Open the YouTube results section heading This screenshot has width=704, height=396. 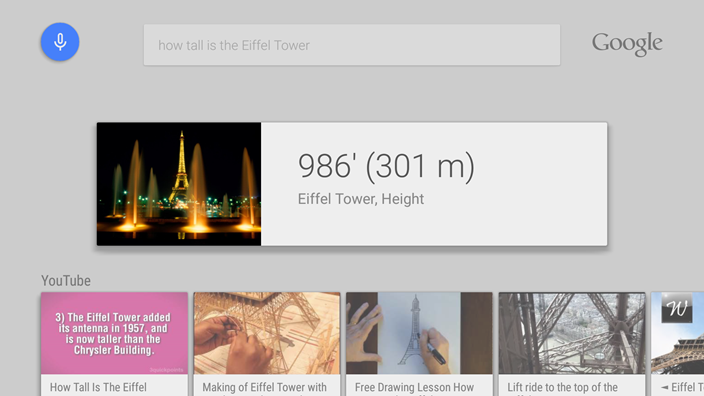[x=66, y=281]
